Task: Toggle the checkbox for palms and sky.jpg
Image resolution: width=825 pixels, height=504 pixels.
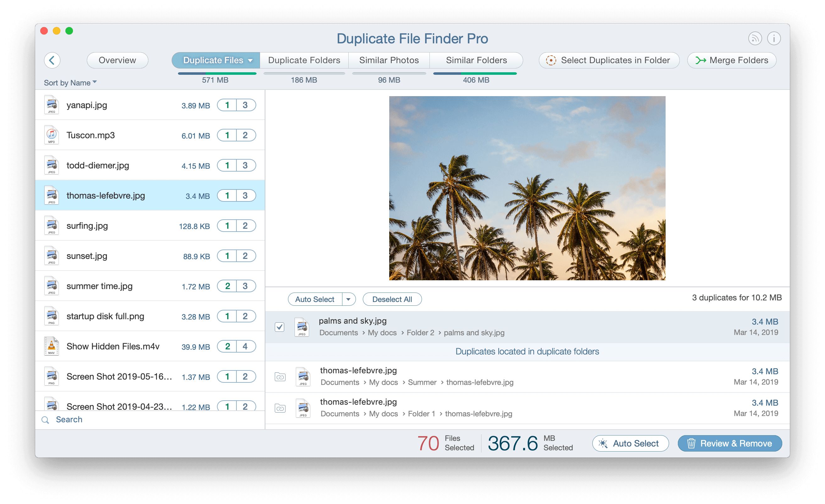Action: 280,327
